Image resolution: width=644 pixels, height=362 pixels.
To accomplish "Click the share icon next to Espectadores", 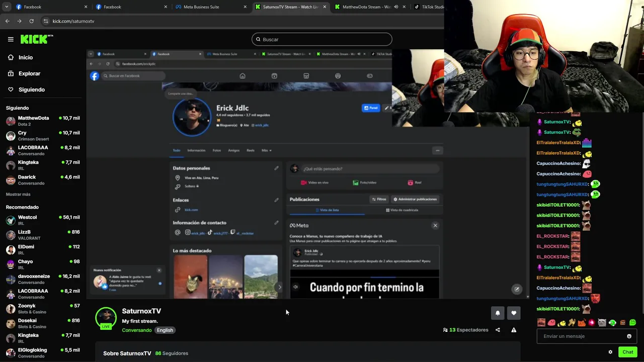I will tap(498, 330).
